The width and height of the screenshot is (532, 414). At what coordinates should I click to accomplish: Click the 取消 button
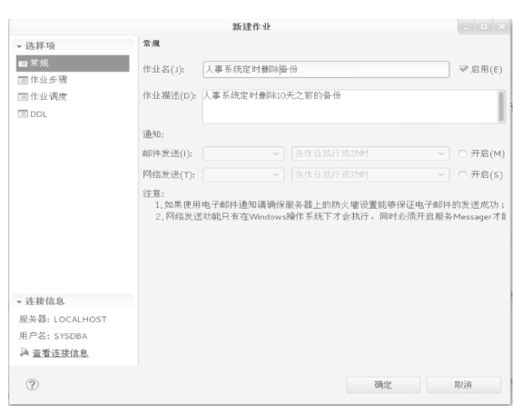pos(464,385)
